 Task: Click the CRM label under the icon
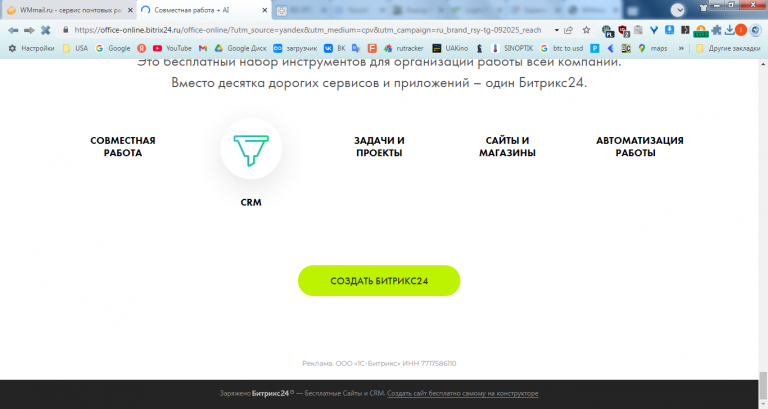251,202
